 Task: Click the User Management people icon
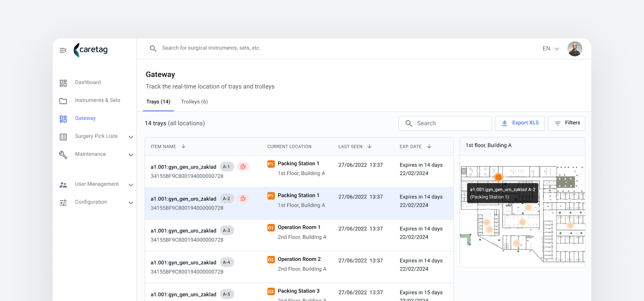[63, 185]
